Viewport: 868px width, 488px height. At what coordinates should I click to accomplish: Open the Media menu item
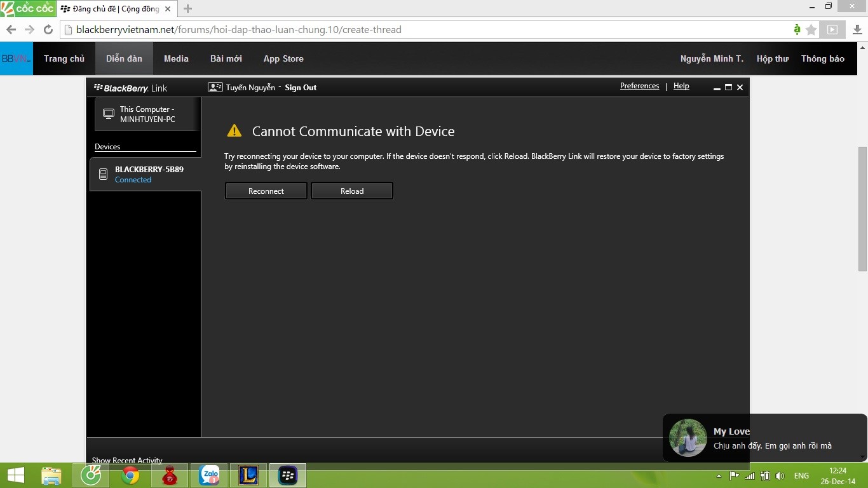tap(176, 58)
